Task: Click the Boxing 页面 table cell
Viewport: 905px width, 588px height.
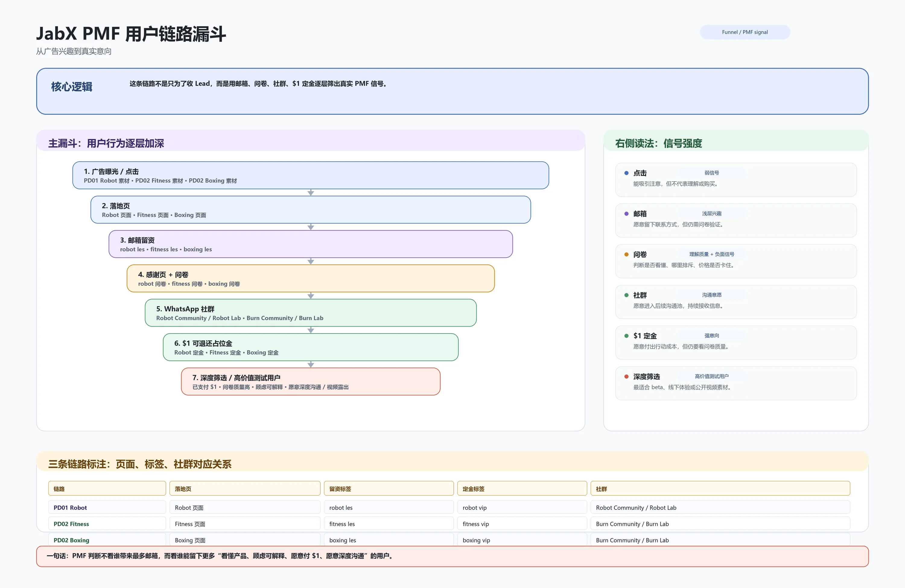Action: pyautogui.click(x=245, y=540)
